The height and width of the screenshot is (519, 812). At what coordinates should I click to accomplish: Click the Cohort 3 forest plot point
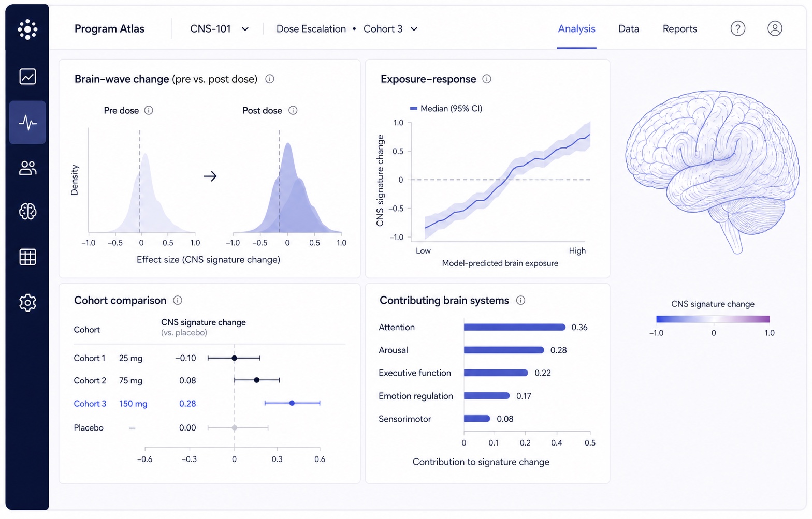click(292, 403)
